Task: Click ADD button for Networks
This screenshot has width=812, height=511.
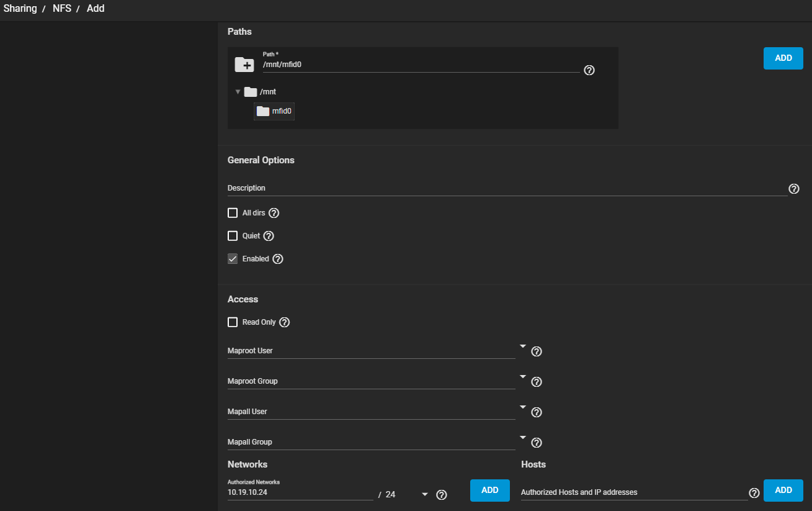Action: click(490, 490)
